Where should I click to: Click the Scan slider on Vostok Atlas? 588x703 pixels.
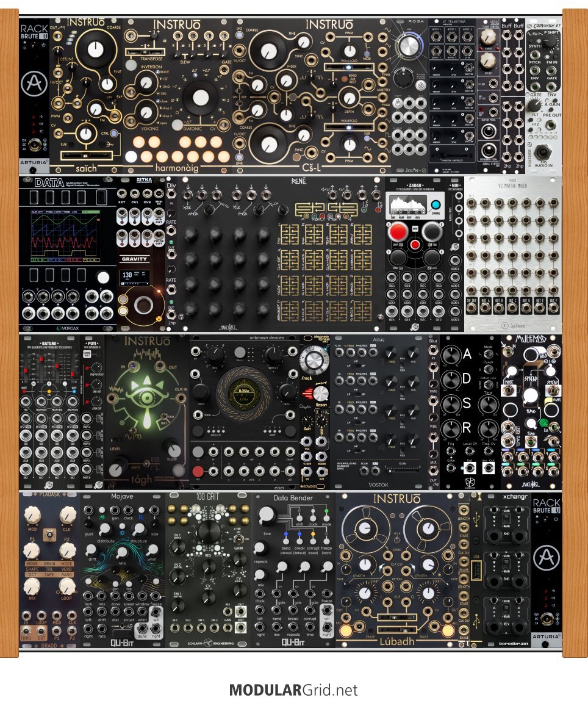click(403, 471)
